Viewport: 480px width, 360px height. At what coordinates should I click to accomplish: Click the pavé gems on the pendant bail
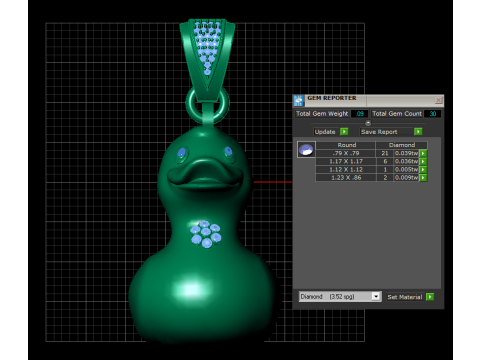[x=207, y=47]
